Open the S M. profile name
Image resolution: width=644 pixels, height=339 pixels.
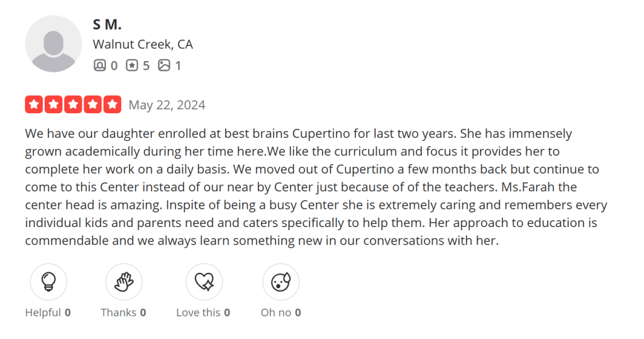pyautogui.click(x=107, y=25)
